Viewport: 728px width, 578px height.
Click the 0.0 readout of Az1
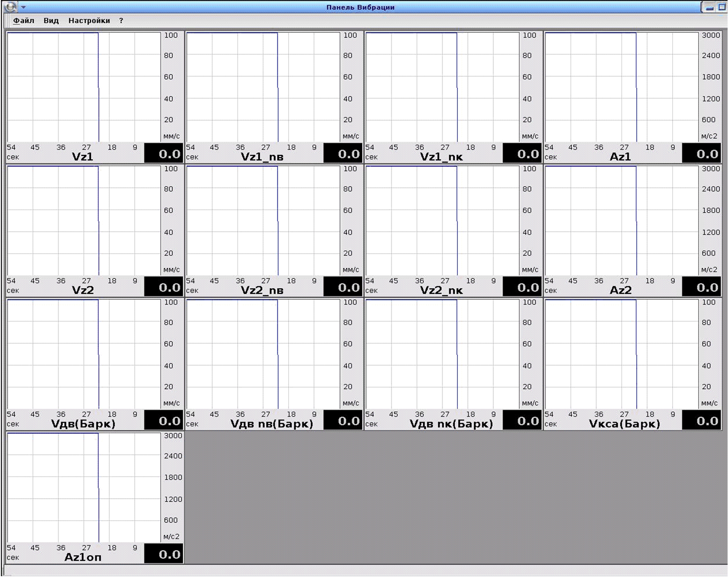(701, 153)
